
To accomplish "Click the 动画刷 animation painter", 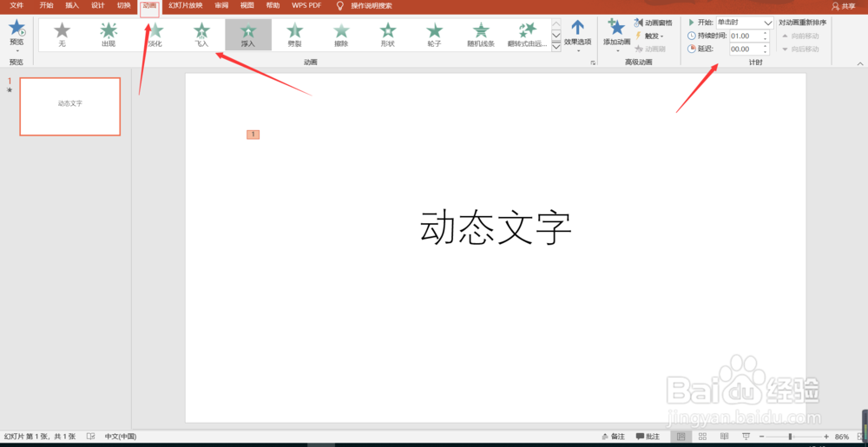I will (x=650, y=49).
